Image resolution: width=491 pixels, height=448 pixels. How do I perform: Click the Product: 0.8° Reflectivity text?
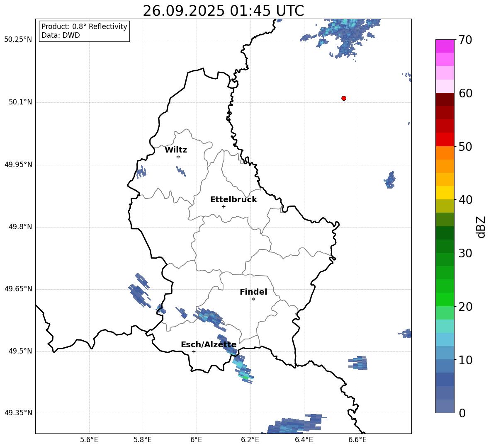[x=84, y=26]
